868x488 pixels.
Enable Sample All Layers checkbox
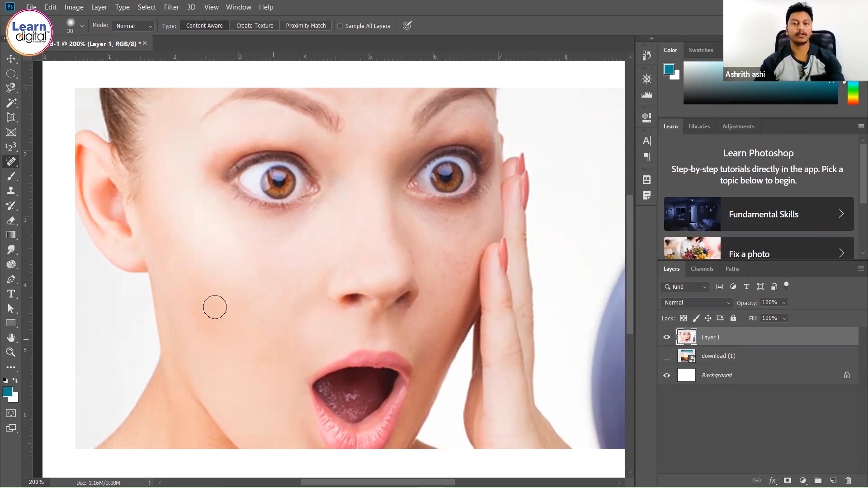(340, 26)
